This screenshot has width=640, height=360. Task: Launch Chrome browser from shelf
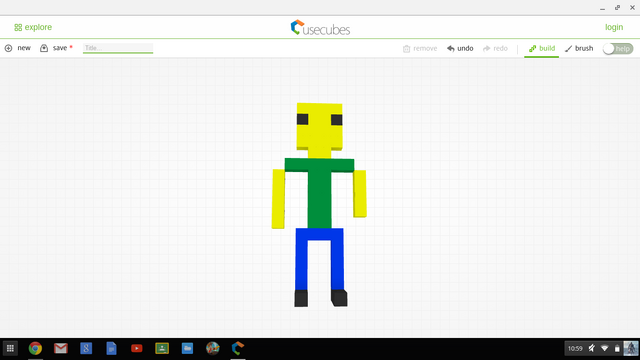(35, 348)
